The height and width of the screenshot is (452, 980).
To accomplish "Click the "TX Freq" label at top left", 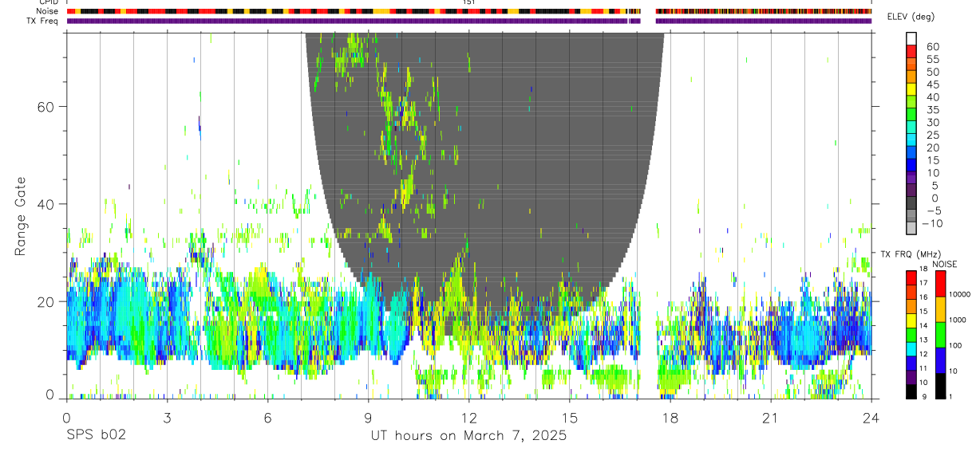I will 42,21.
